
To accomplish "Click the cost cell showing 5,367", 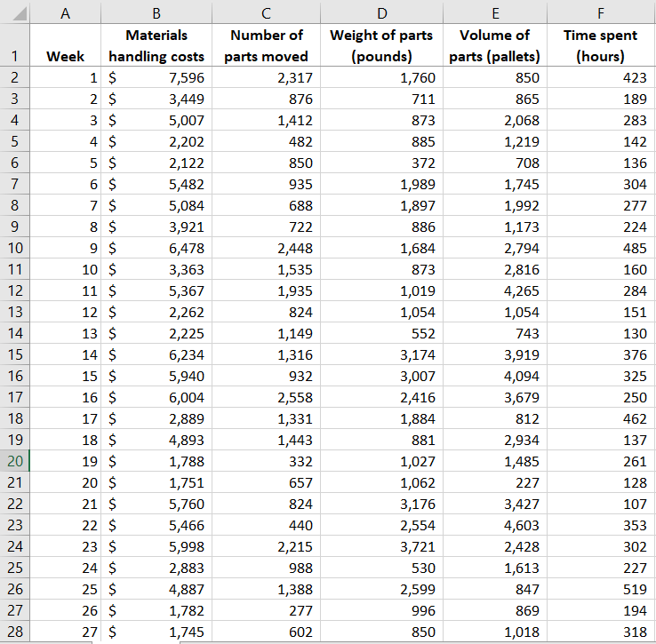I will pos(156,290).
